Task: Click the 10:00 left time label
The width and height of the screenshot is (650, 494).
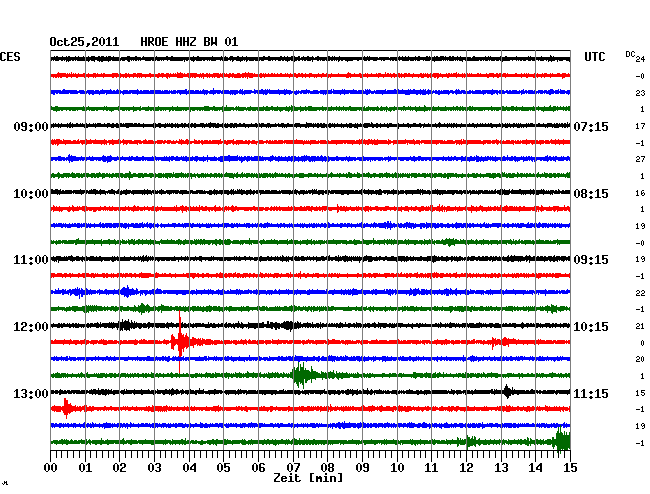Action: click(31, 194)
